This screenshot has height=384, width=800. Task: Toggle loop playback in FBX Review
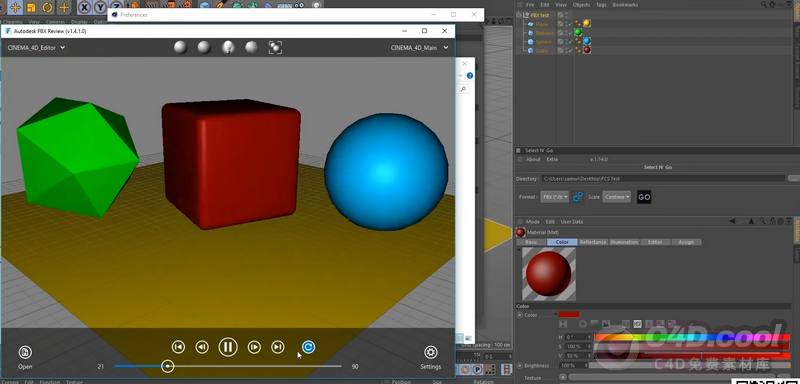(x=308, y=347)
